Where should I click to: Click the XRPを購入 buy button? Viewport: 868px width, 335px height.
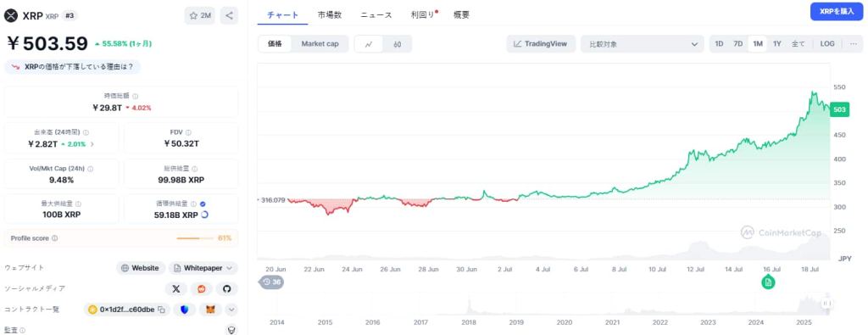click(x=837, y=12)
